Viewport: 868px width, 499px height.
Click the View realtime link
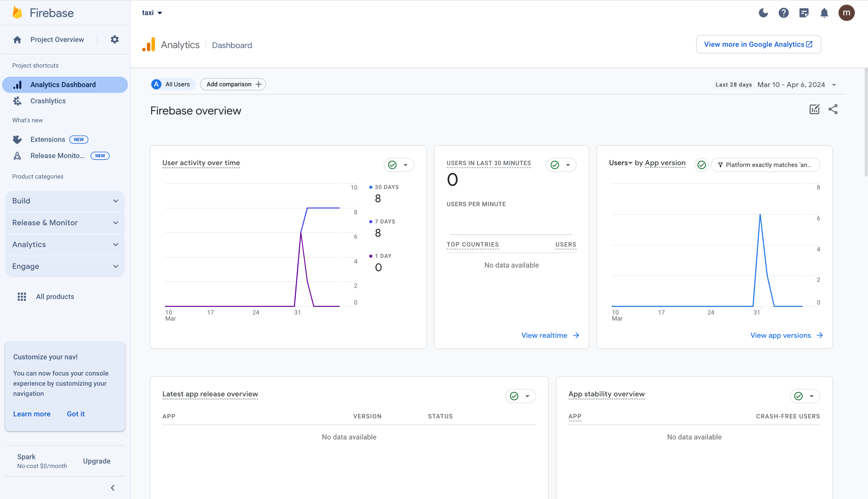[x=550, y=335]
